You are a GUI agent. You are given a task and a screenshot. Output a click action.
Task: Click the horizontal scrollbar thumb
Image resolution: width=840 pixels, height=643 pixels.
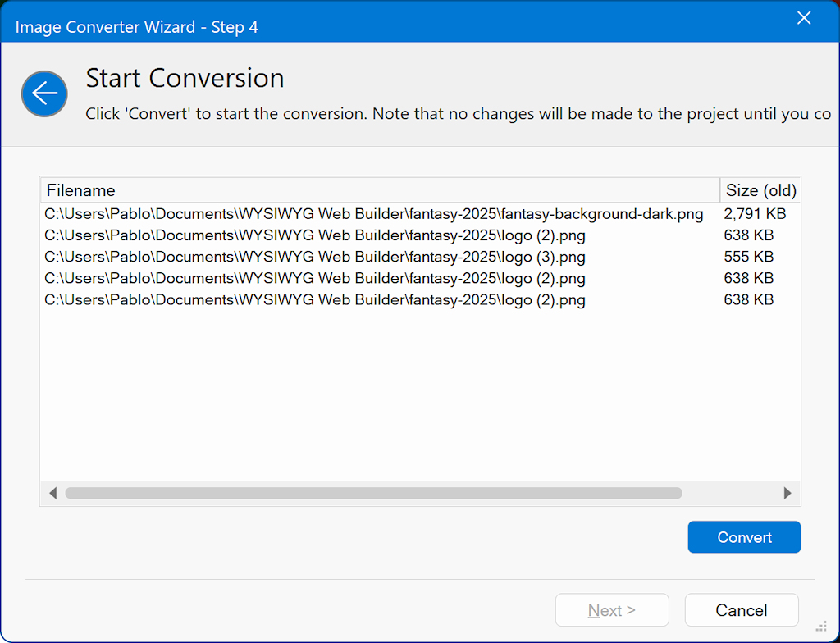[373, 493]
